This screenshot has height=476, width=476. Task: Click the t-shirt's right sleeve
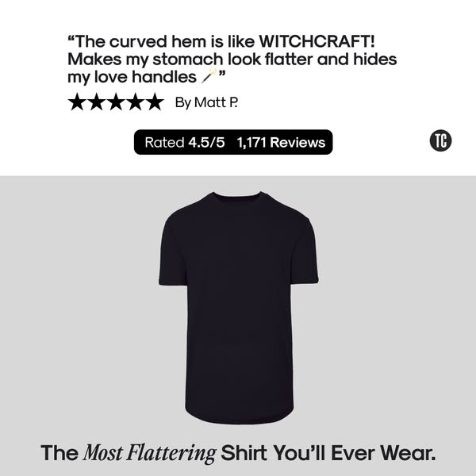pos(305,252)
